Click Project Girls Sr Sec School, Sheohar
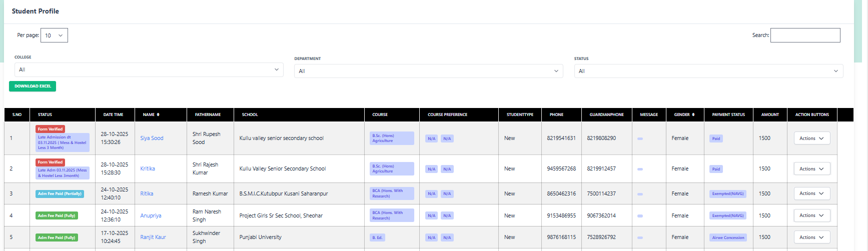The image size is (868, 251). [x=281, y=216]
